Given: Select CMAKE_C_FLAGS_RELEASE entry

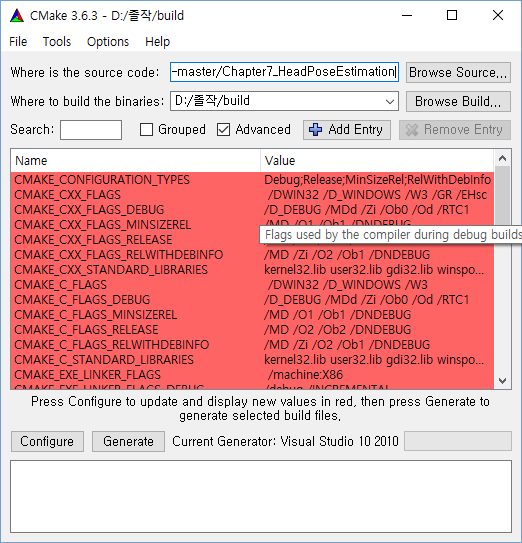Looking at the screenshot, I should [x=86, y=330].
